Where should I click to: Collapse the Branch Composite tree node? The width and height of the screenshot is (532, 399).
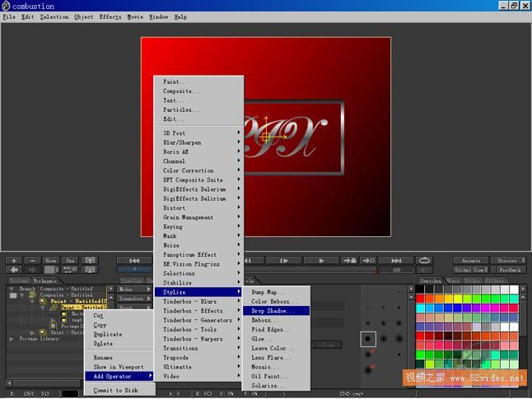point(12,289)
